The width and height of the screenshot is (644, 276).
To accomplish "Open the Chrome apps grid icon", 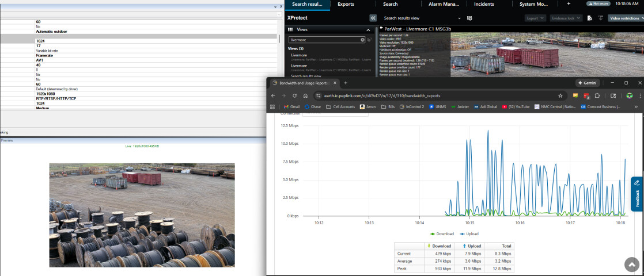I will [272, 106].
